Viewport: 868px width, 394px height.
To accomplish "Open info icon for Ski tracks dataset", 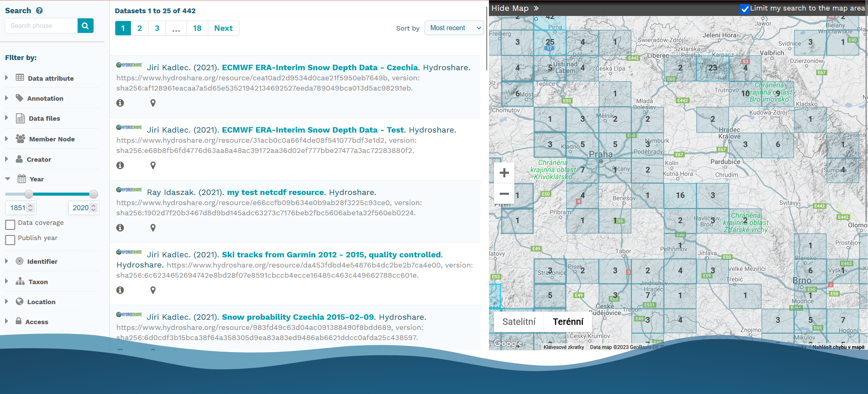I will 120,290.
